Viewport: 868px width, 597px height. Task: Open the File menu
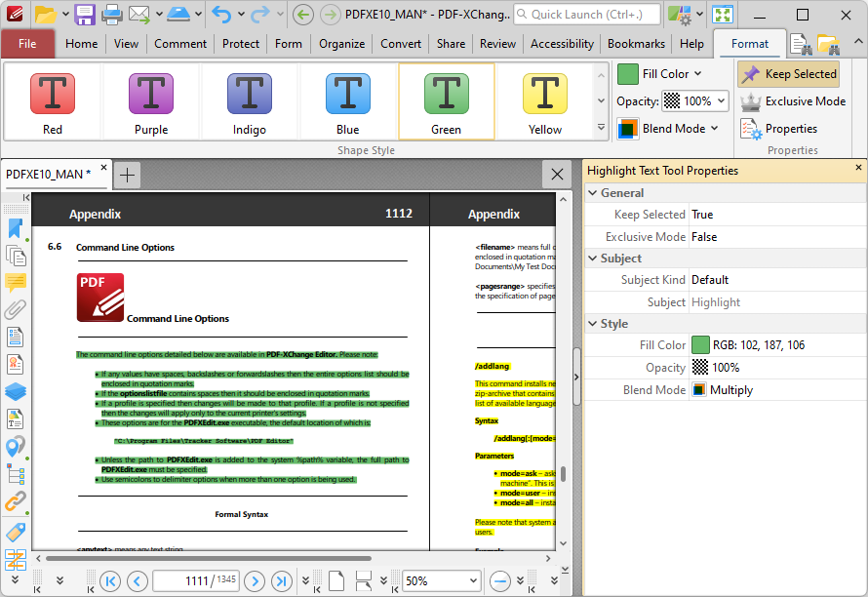[x=27, y=44]
